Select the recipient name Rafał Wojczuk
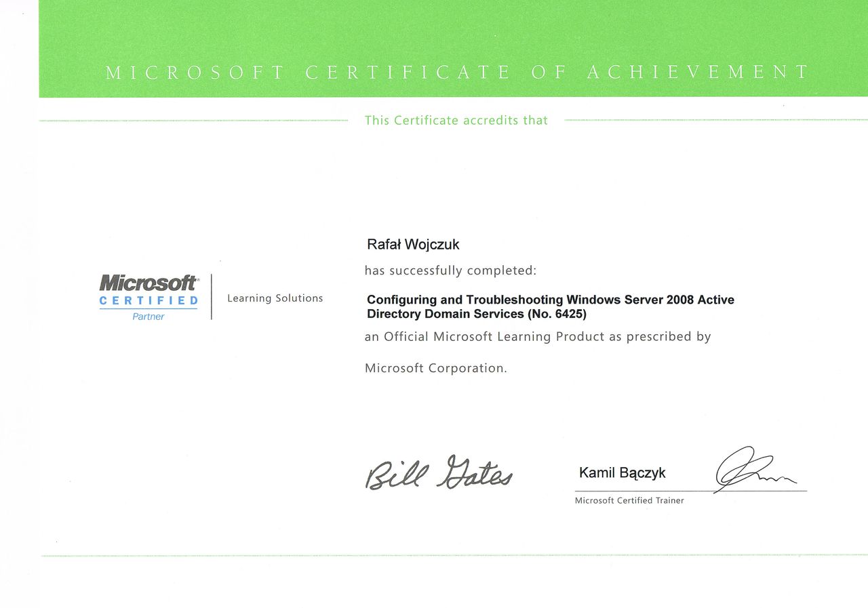The width and height of the screenshot is (868, 608). 413,244
